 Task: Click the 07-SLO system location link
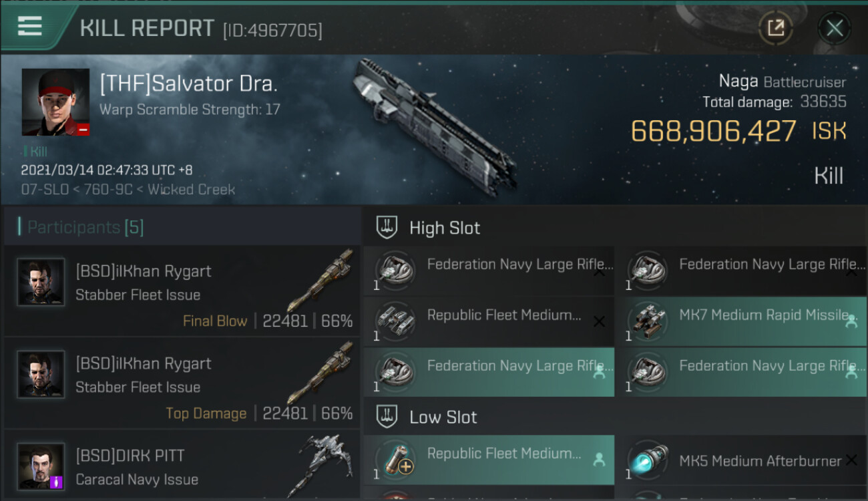[45, 190]
